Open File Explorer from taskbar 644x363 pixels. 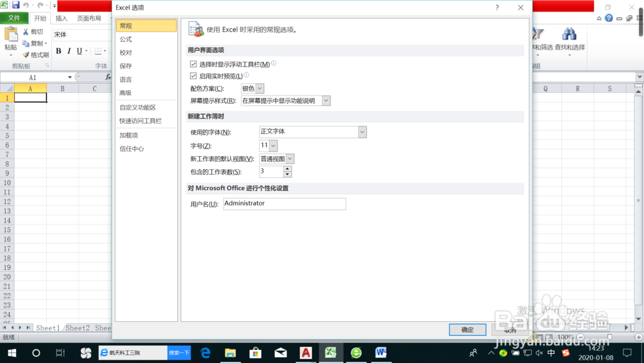[231, 353]
